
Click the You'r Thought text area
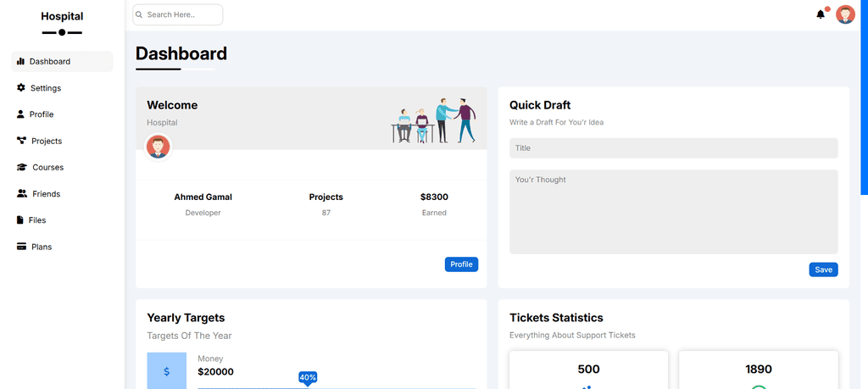(674, 212)
